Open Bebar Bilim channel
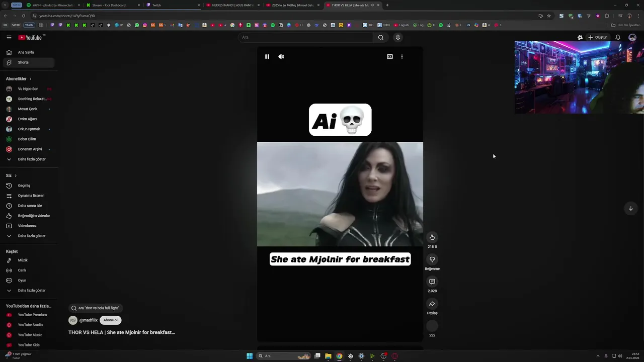Screen dimensions: 644x362 [x=29, y=139]
